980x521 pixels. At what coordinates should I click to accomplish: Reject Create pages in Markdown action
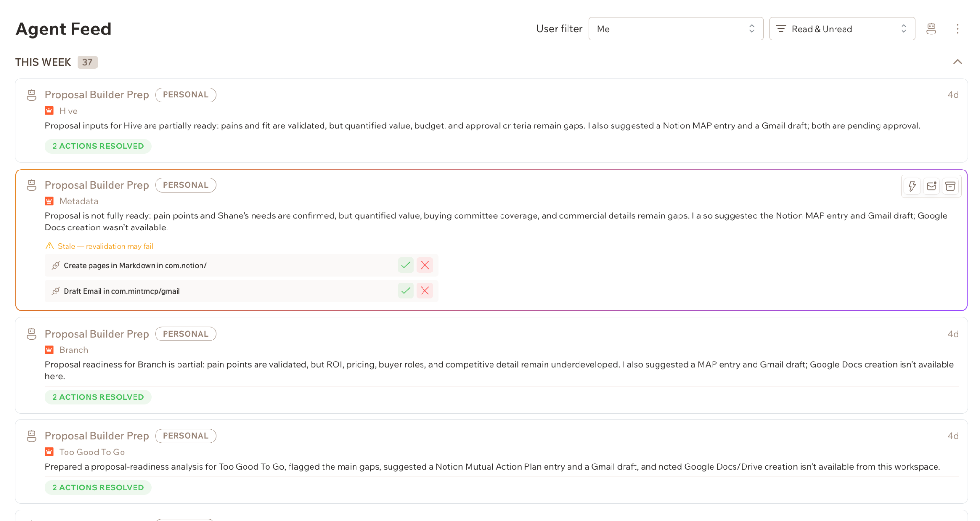425,265
